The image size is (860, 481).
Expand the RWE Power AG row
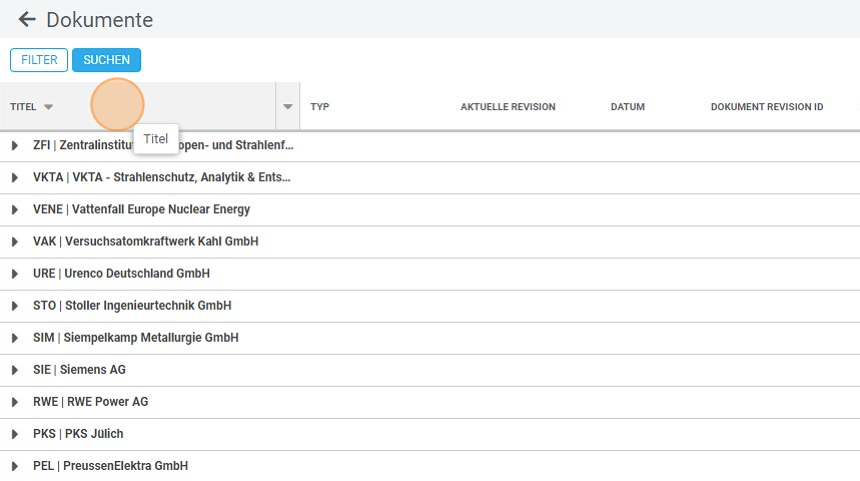pyautogui.click(x=15, y=402)
